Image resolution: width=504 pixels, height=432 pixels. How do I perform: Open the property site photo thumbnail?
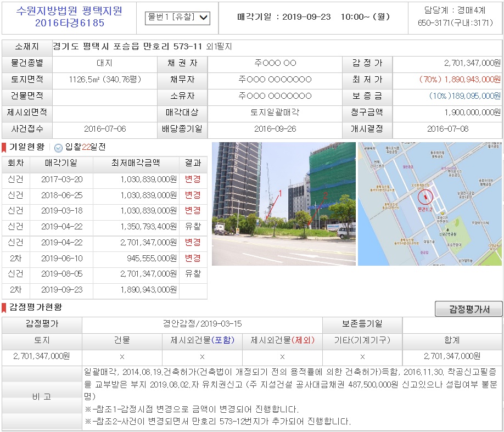pyautogui.click(x=284, y=204)
